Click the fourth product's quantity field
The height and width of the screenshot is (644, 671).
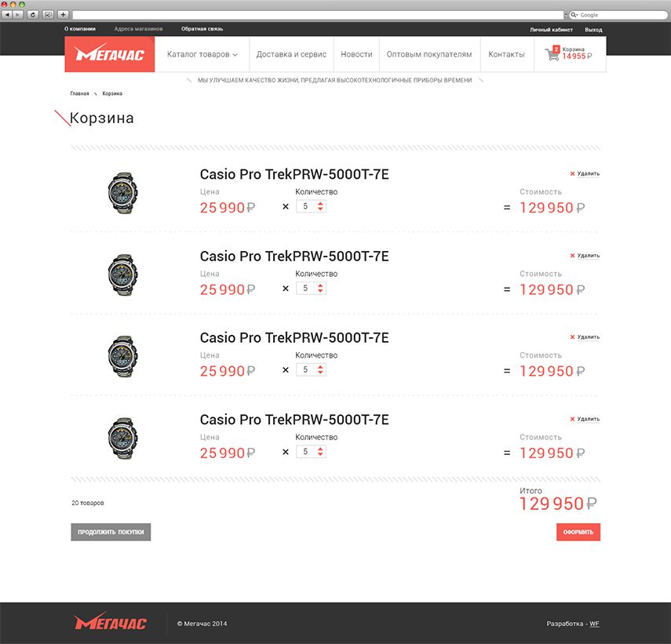click(305, 452)
